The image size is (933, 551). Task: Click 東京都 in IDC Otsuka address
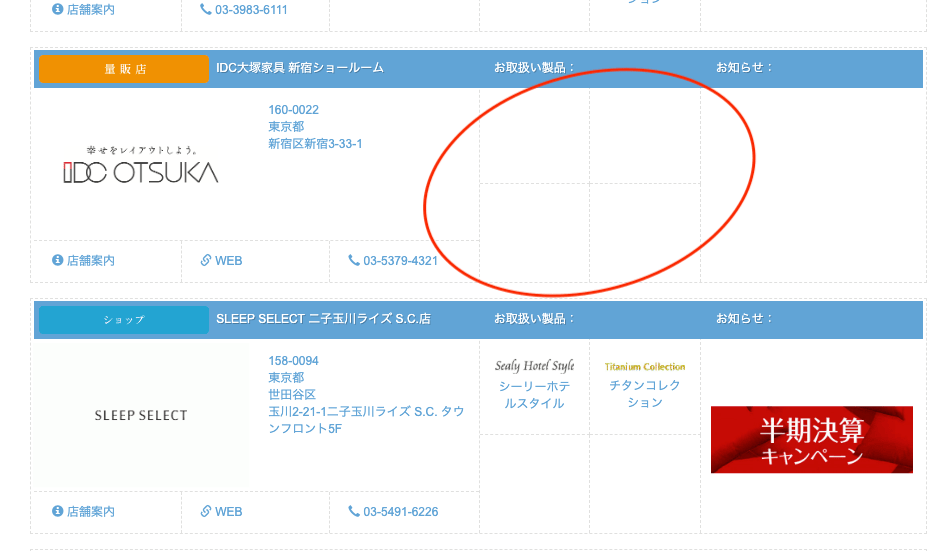click(286, 127)
